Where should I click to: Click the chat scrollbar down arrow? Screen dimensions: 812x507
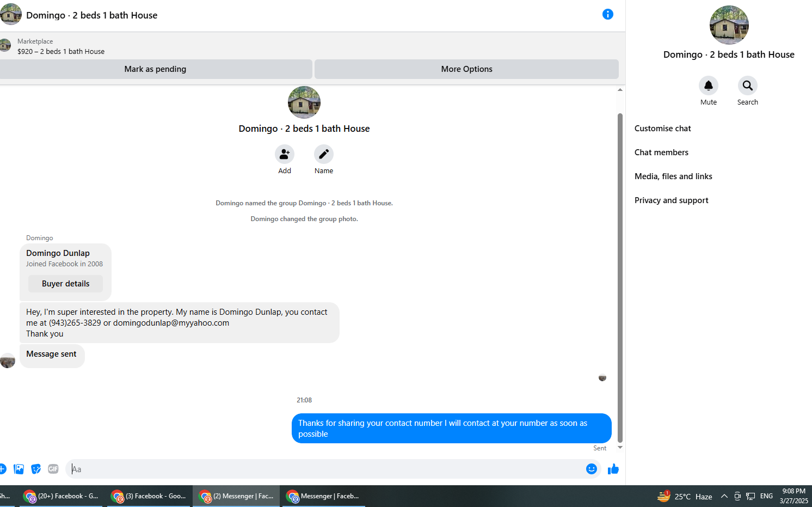[620, 448]
